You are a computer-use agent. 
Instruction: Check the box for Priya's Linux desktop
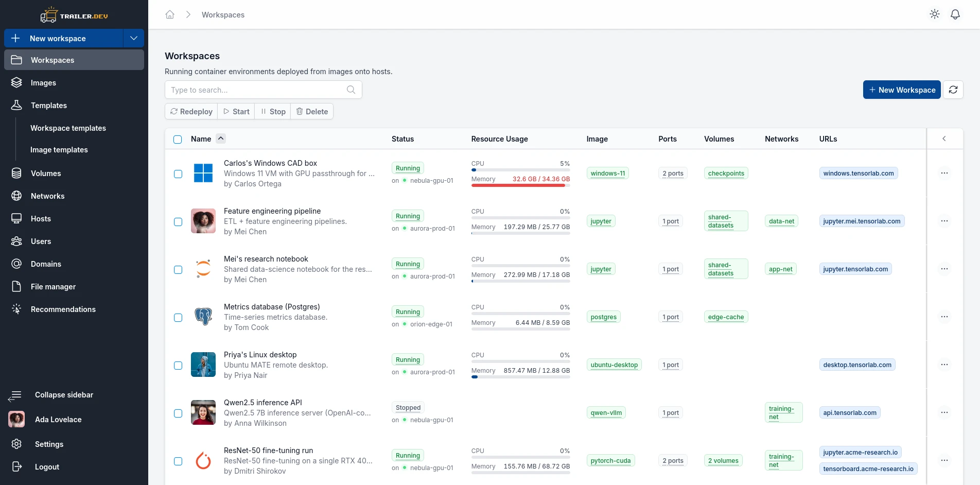tap(178, 366)
